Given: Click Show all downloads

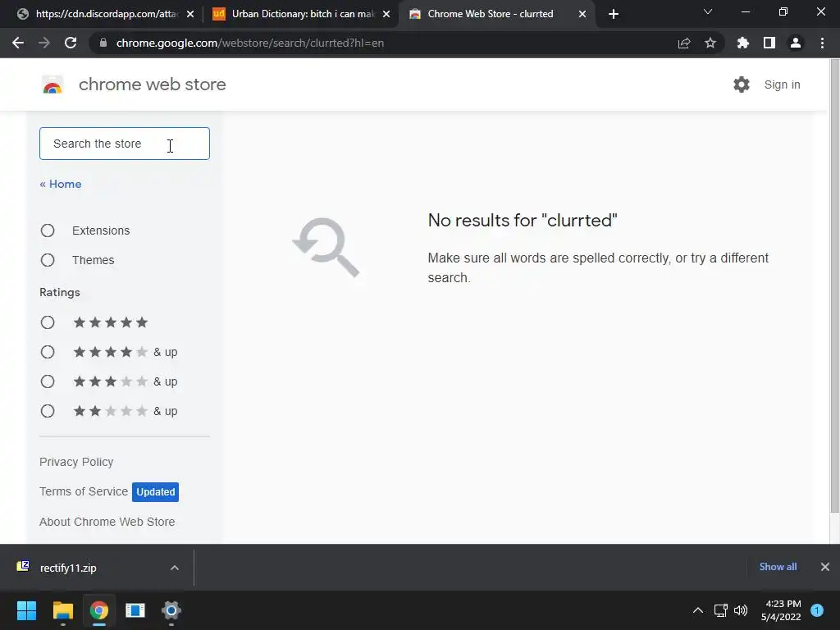Looking at the screenshot, I should [778, 567].
